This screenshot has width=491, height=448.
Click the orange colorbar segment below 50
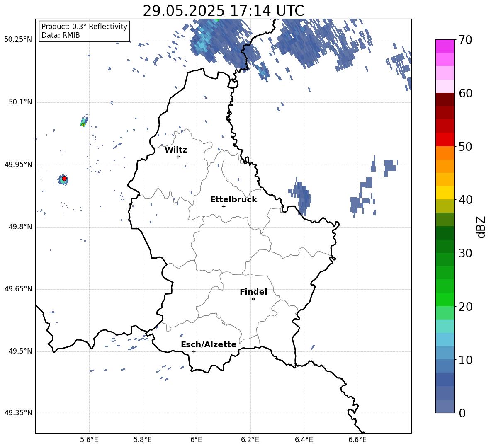pyautogui.click(x=445, y=153)
